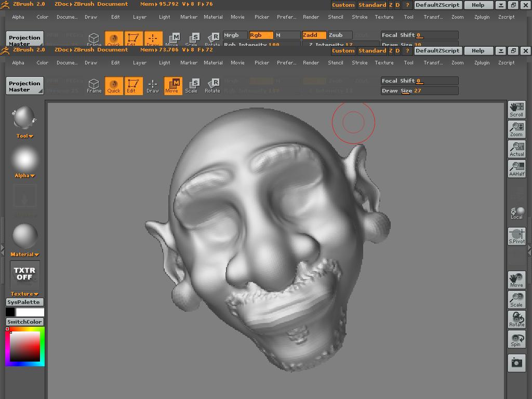
Task: Expand the Alpha dropdown label
Action: click(x=25, y=176)
